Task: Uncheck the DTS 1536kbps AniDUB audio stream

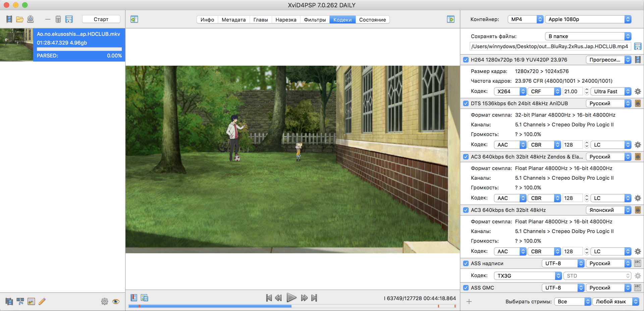Action: (x=466, y=103)
